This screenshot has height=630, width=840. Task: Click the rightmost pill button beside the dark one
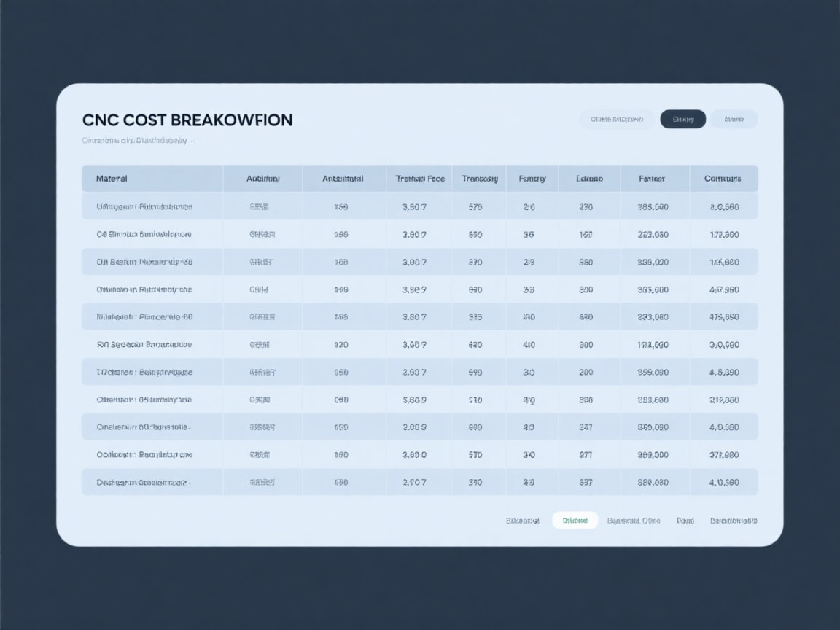coord(734,119)
